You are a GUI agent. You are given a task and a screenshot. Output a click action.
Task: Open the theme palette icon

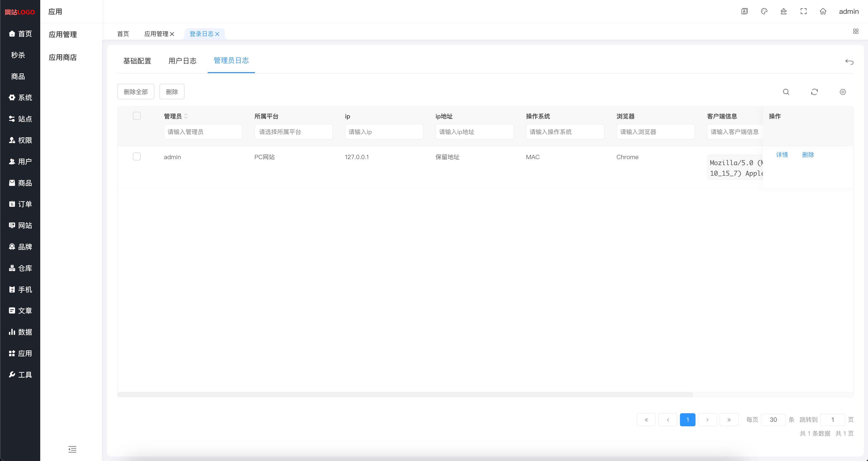tap(764, 12)
